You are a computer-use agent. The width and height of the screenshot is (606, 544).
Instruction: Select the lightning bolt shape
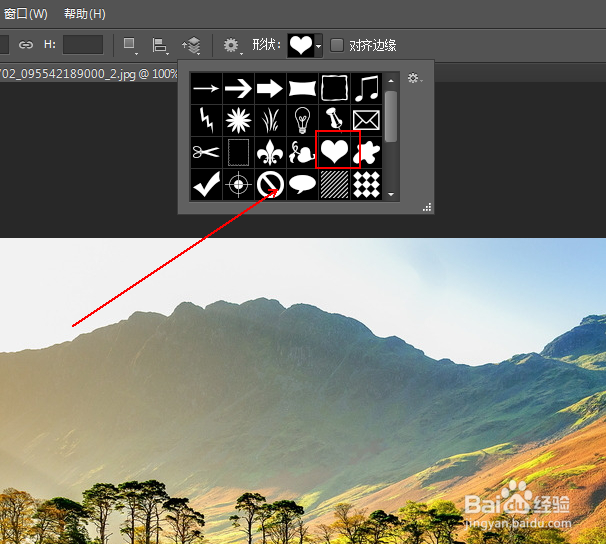point(206,121)
